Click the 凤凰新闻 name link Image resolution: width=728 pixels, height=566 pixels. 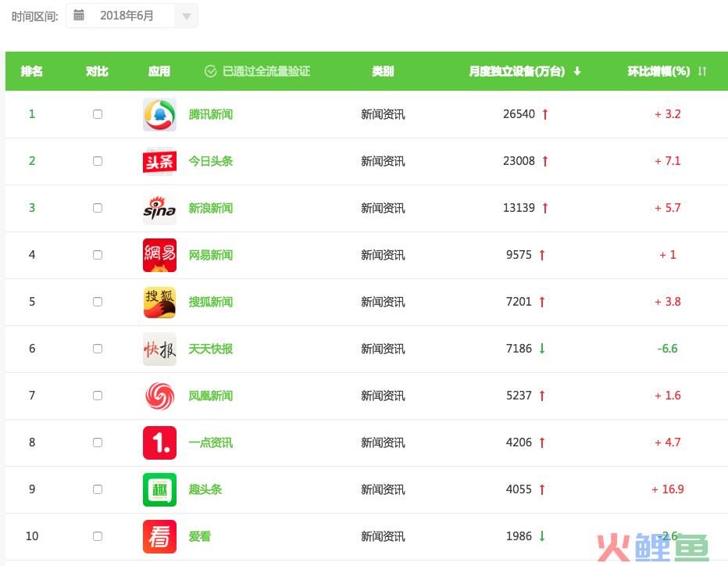tap(211, 396)
